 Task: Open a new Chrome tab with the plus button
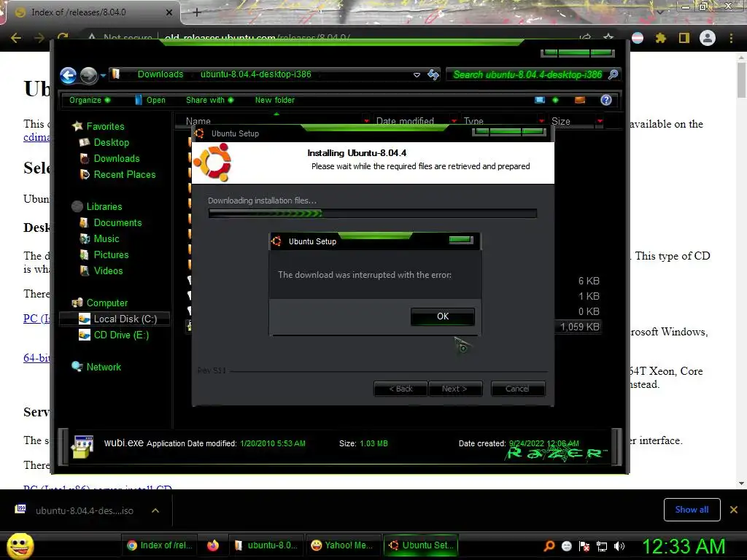pos(197,12)
